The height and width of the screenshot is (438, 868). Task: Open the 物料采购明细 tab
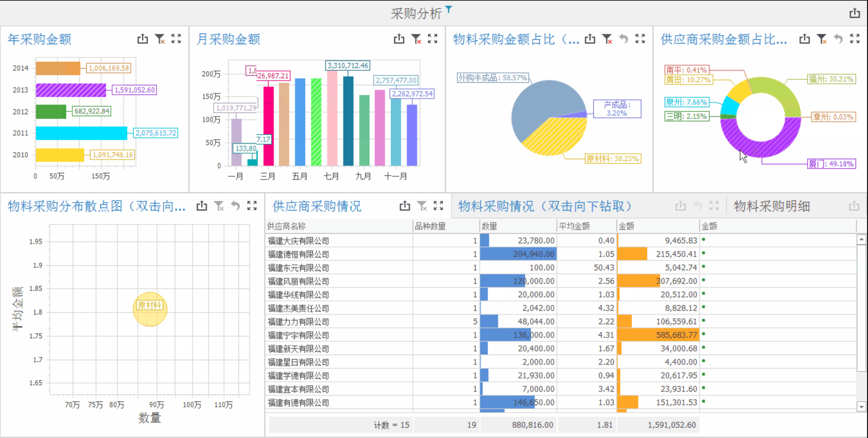coord(772,206)
